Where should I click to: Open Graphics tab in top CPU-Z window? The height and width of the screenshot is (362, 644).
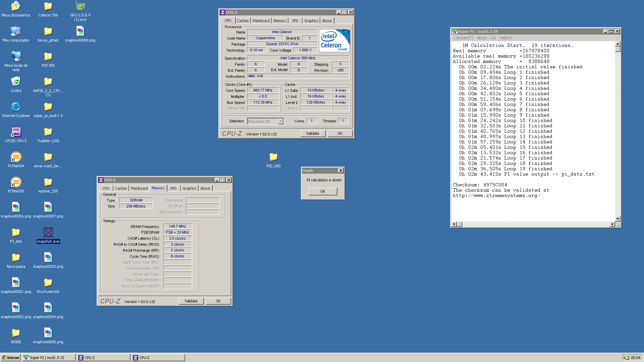[x=311, y=21]
